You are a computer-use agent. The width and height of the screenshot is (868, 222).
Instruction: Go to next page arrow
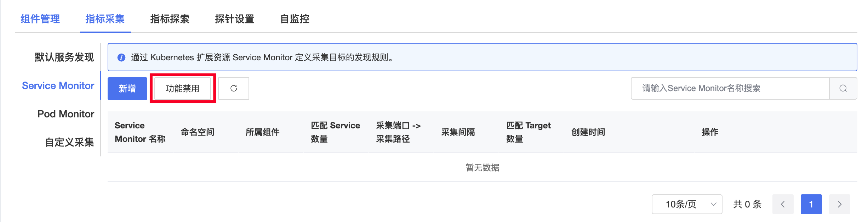[839, 204]
